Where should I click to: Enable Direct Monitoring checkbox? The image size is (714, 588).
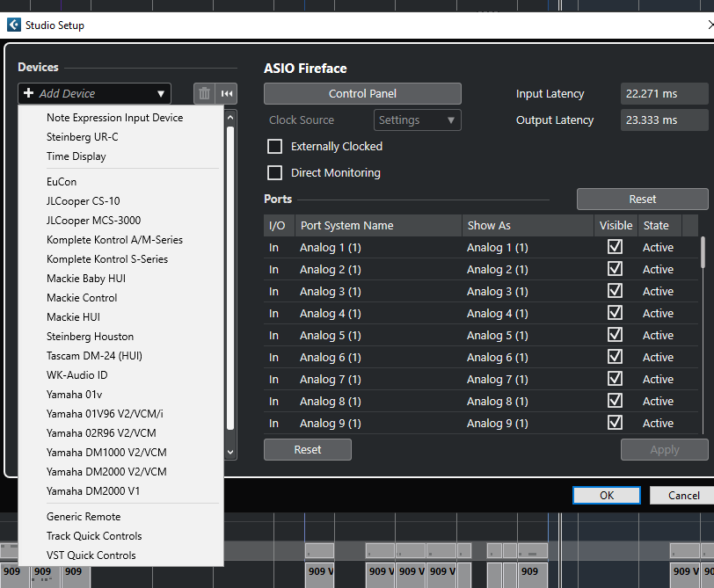(x=274, y=173)
